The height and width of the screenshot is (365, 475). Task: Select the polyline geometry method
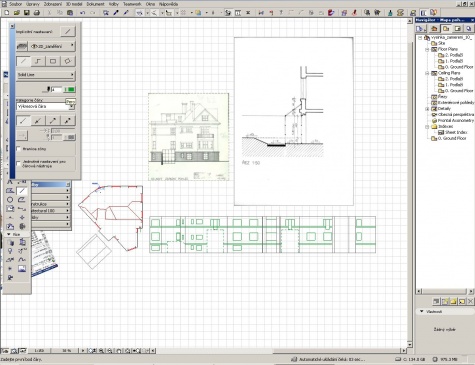pyautogui.click(x=38, y=61)
